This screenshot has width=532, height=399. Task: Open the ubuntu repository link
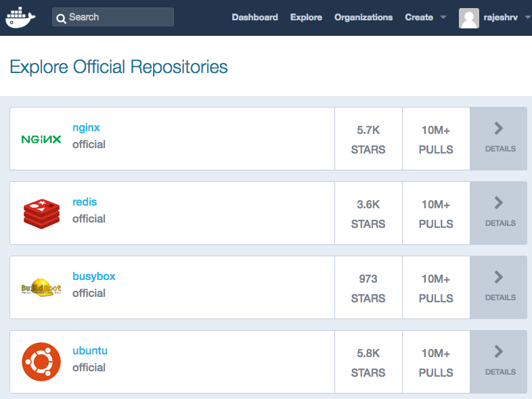click(90, 350)
